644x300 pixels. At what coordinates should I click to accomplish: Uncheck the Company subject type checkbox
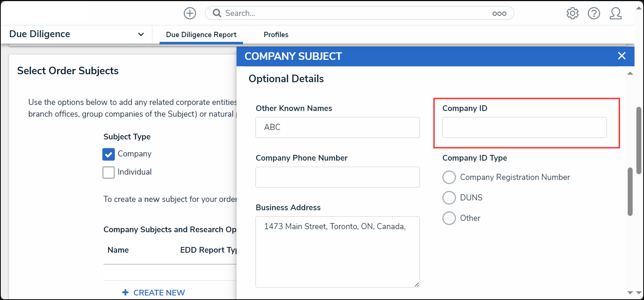tap(108, 154)
